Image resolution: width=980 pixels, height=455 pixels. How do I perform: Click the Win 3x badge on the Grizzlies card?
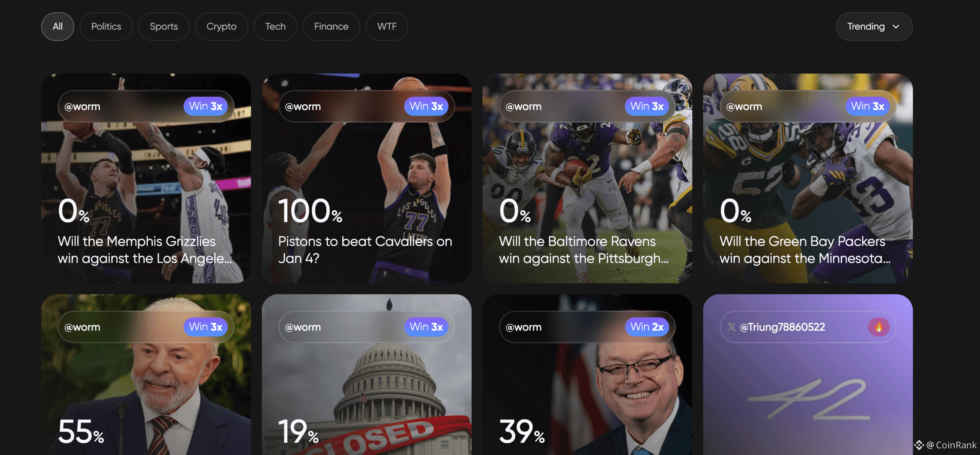[x=206, y=106]
